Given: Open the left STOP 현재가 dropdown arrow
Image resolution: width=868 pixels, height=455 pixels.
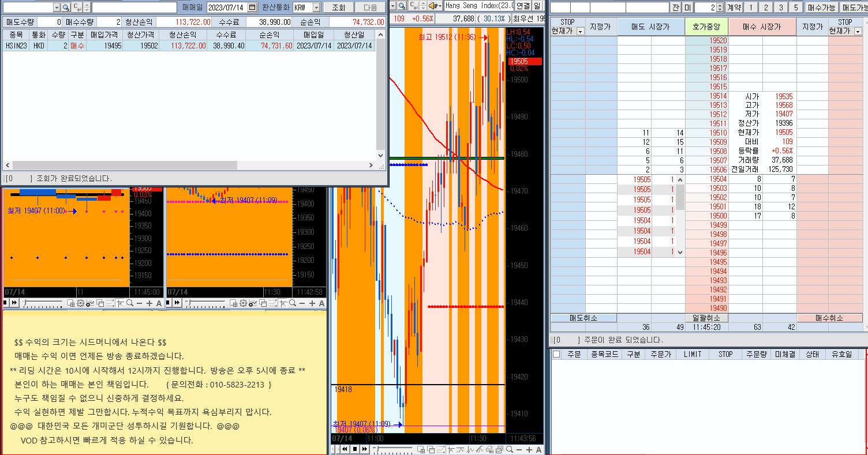Looking at the screenshot, I should pos(580,31).
